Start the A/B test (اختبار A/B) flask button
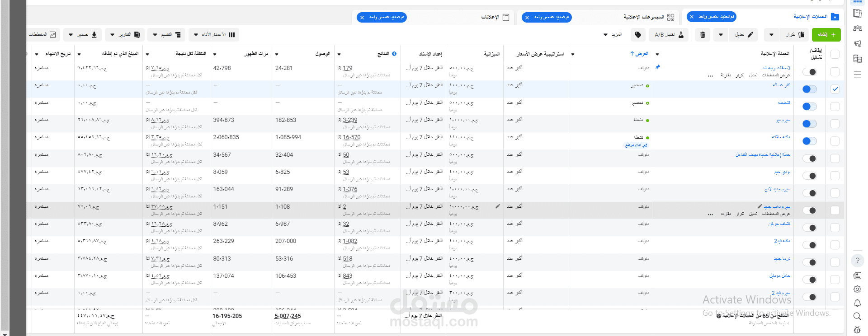This screenshot has height=336, width=868. (669, 35)
